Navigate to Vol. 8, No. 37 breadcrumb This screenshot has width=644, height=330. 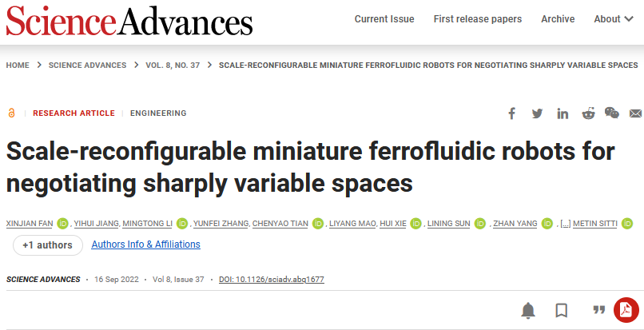click(173, 66)
